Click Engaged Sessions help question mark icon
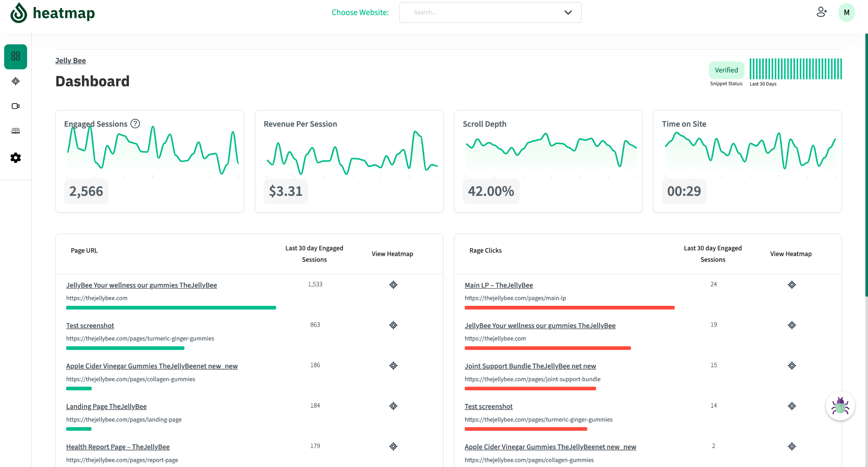Viewport: 868px width, 467px height. tap(135, 124)
